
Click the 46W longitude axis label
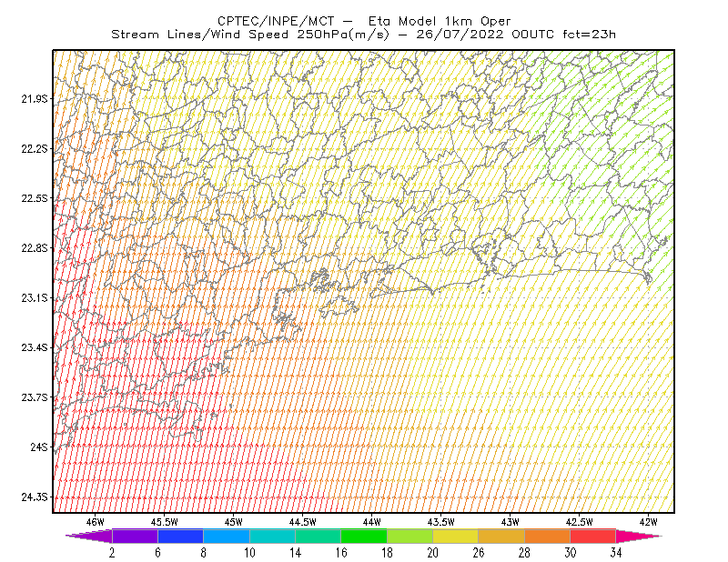[x=96, y=522]
